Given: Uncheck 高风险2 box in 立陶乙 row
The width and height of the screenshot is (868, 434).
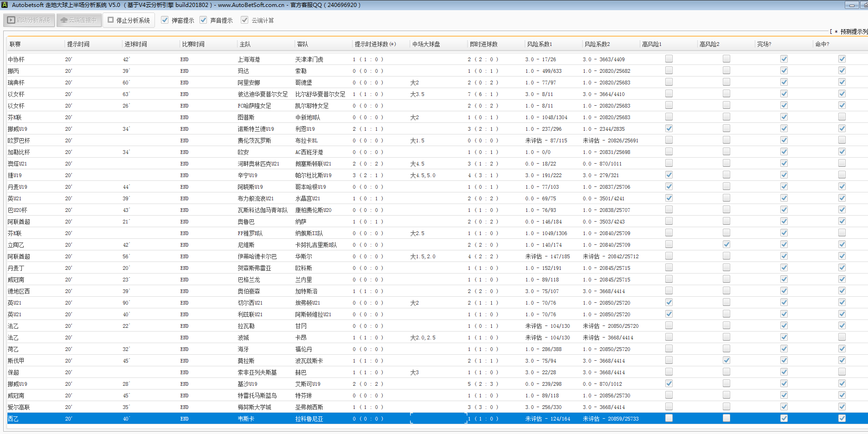Looking at the screenshot, I should pyautogui.click(x=726, y=244).
